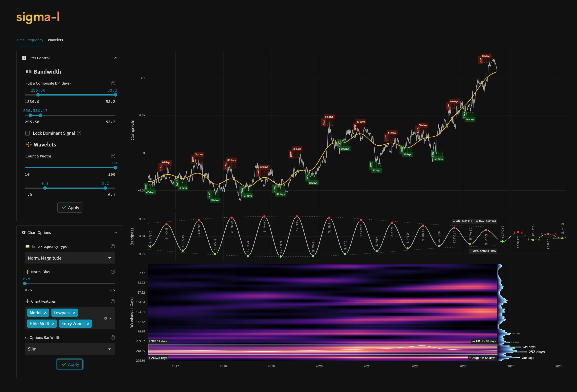Enable Lock Dominant Signal checkbox
Image resolution: width=577 pixels, height=392 pixels.
coord(27,133)
